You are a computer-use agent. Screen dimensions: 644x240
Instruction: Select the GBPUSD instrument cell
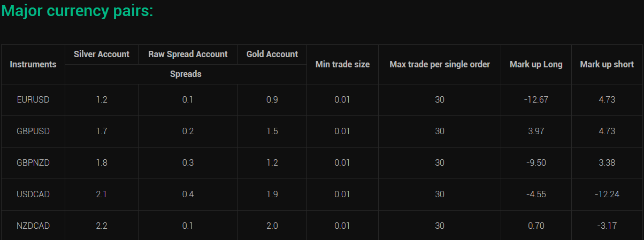pos(33,131)
